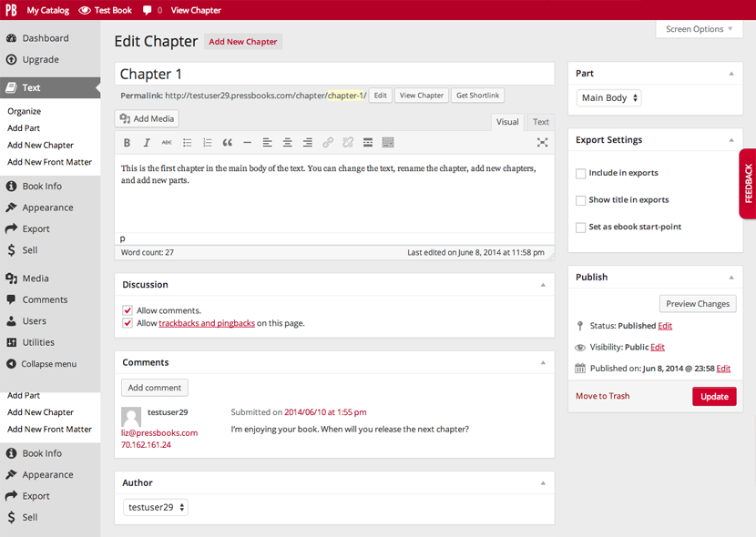Image resolution: width=756 pixels, height=537 pixels.
Task: Switch to the Text editor tab
Action: 540,122
